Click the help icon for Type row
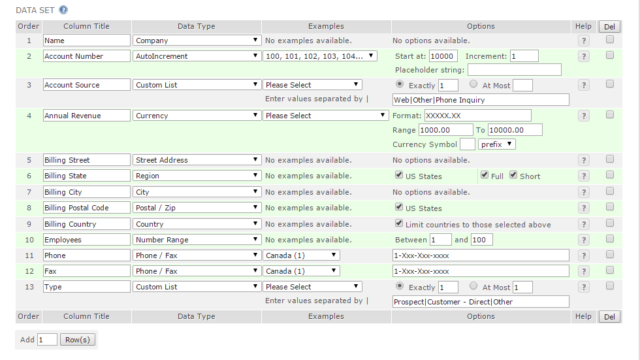 tap(584, 287)
